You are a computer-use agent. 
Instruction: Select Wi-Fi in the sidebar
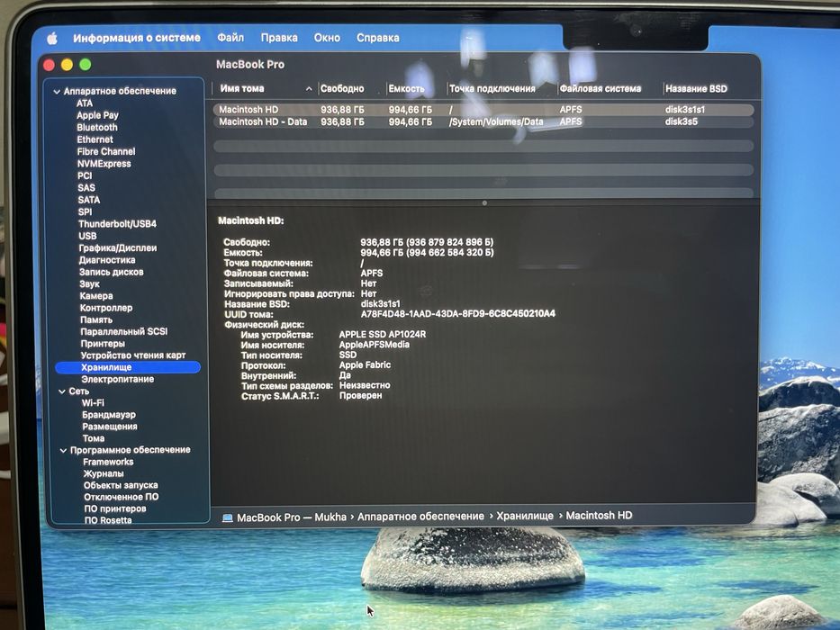[x=94, y=403]
